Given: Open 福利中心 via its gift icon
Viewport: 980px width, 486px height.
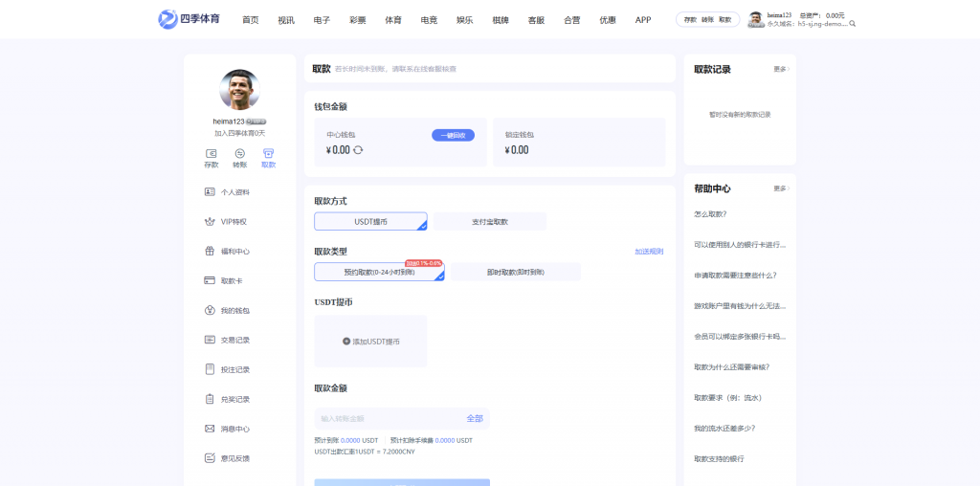Looking at the screenshot, I should [x=210, y=251].
